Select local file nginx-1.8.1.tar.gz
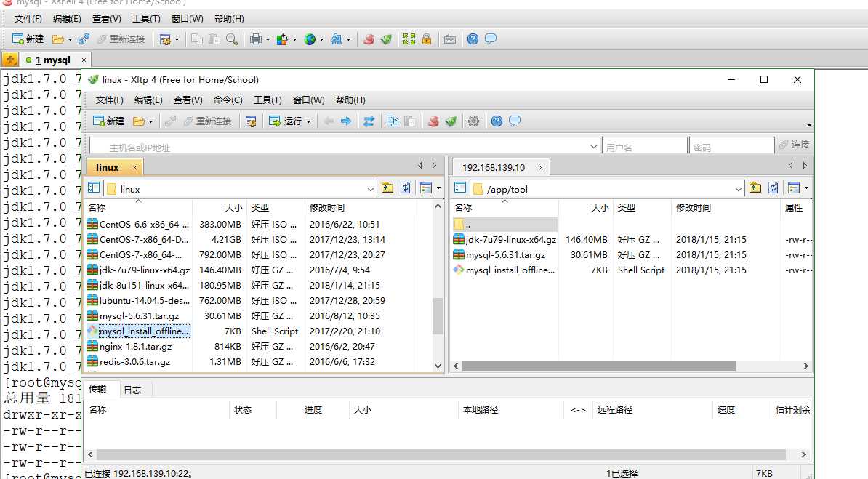Image resolution: width=868 pixels, height=479 pixels. click(x=129, y=347)
